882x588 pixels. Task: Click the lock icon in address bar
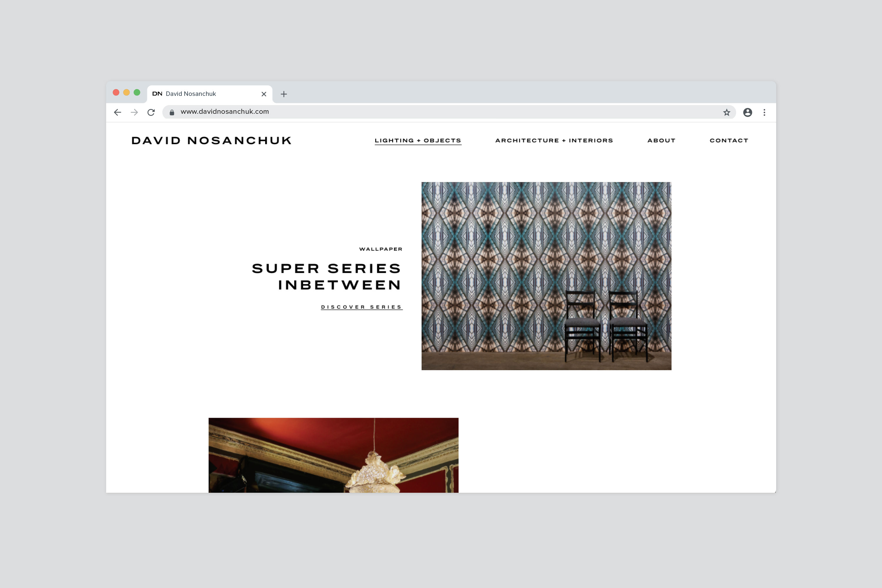tap(172, 112)
